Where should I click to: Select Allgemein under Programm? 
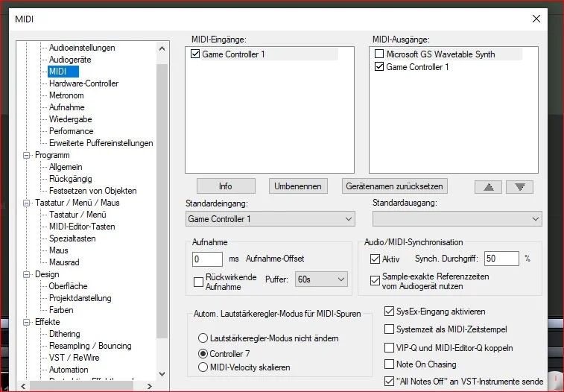point(66,167)
